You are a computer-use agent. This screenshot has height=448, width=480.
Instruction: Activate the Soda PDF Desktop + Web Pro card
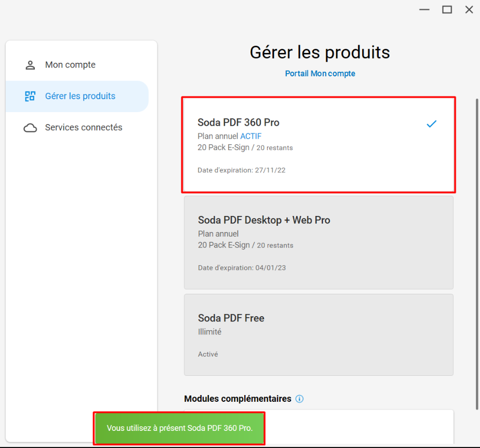click(318, 242)
